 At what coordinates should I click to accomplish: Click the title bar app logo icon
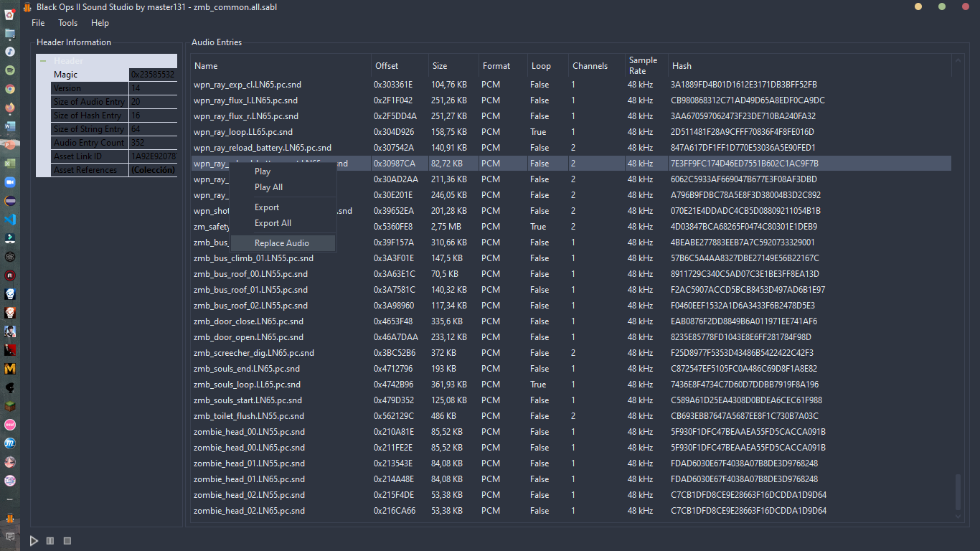pos(27,7)
